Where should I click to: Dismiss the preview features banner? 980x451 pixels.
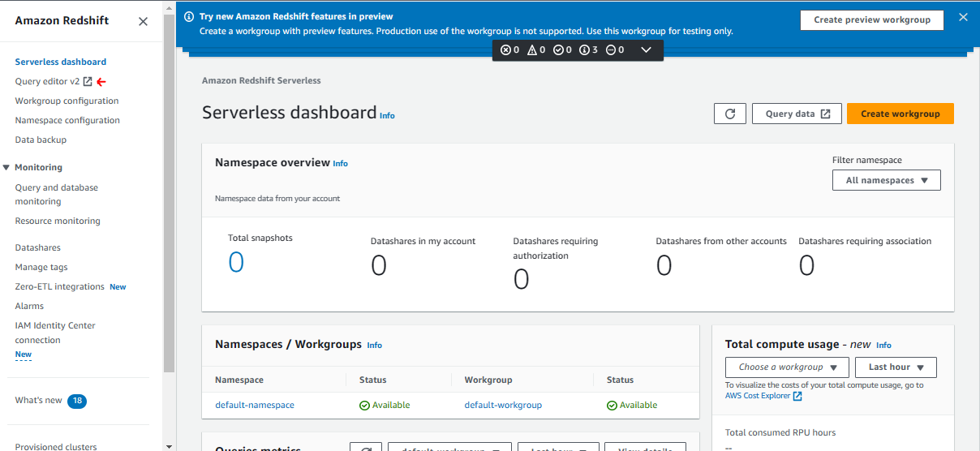point(963,17)
